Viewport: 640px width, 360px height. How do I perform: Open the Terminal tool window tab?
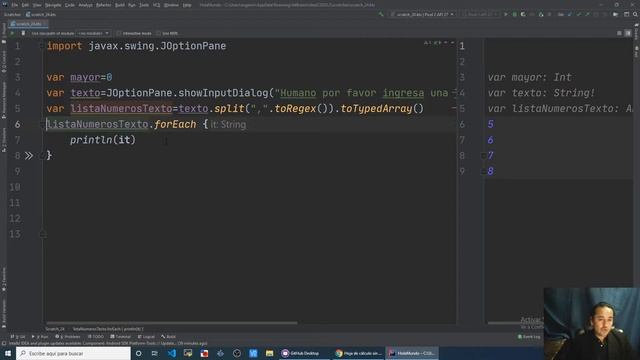tap(120, 337)
